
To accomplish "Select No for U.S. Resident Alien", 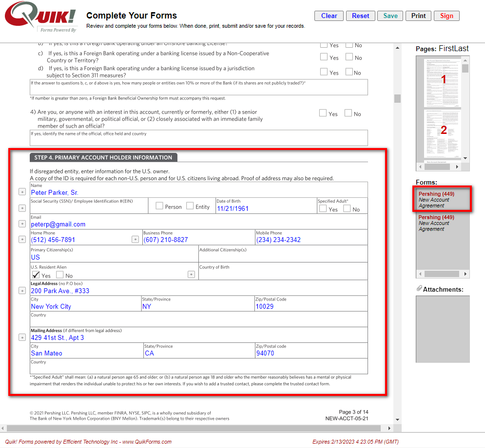I will [59, 275].
